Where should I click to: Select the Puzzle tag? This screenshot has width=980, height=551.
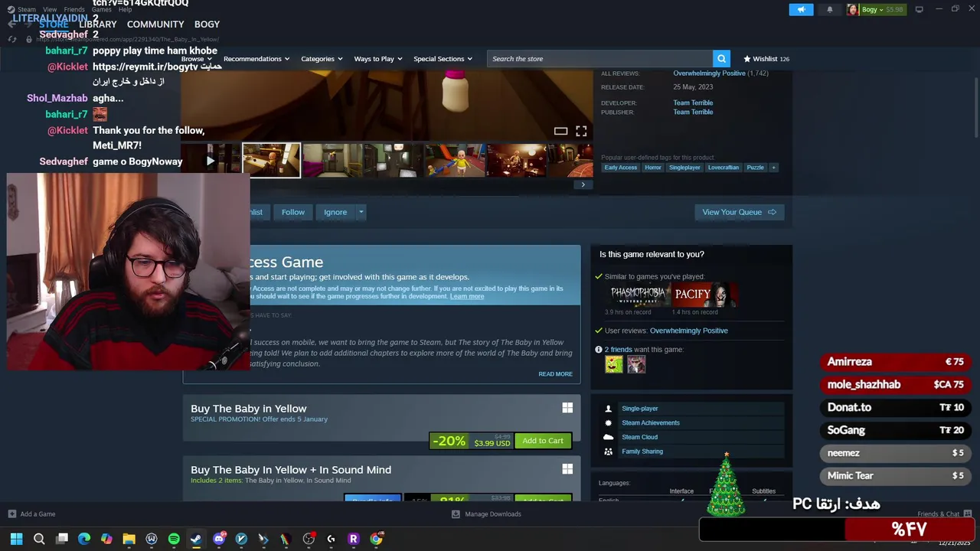pyautogui.click(x=755, y=168)
